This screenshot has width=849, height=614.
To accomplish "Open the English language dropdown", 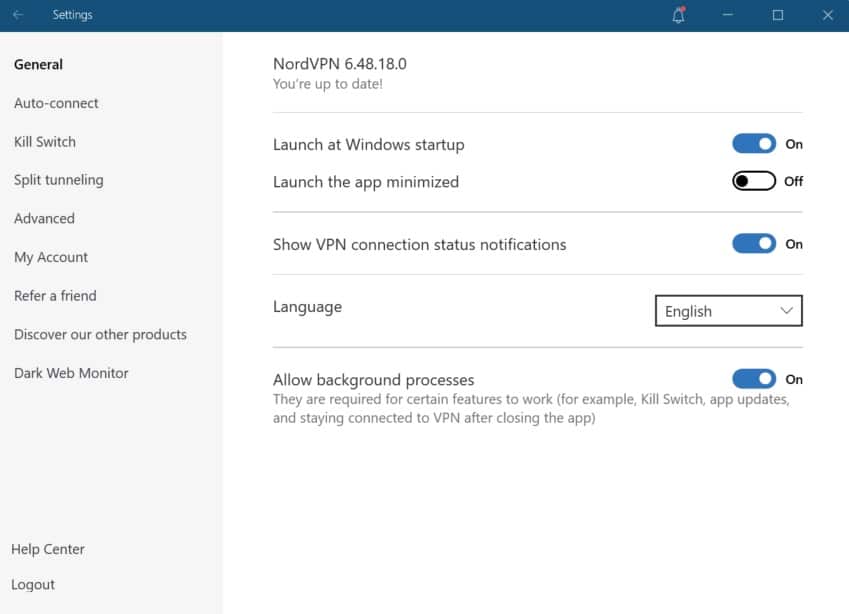I will pyautogui.click(x=728, y=311).
